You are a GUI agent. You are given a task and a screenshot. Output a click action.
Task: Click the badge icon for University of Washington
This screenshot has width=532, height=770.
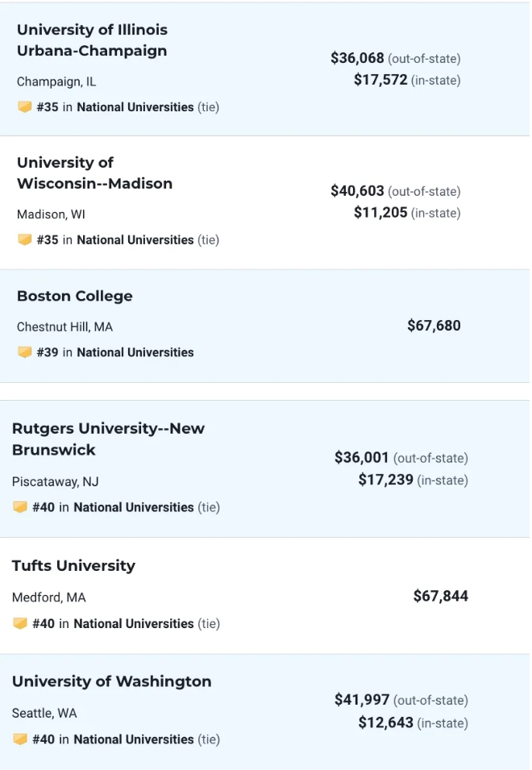pos(19,739)
